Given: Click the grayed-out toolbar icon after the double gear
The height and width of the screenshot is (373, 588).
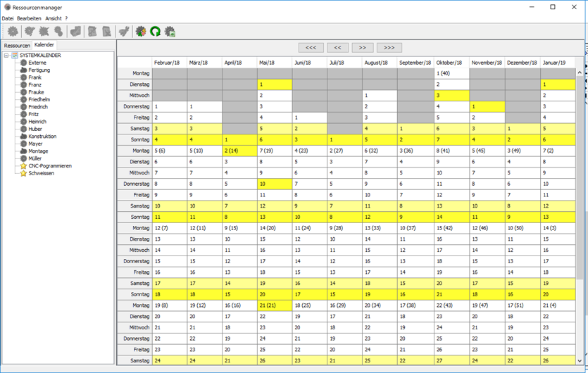Looking at the screenshot, I should (x=76, y=32).
